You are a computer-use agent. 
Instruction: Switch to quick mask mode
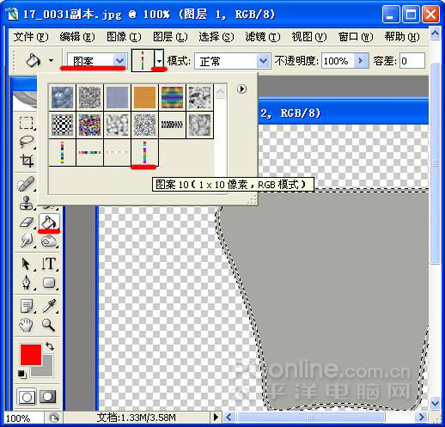(x=48, y=396)
